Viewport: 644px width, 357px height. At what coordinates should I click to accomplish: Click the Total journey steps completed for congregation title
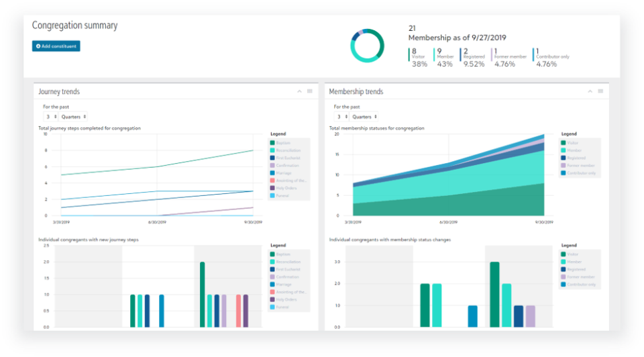pos(89,128)
